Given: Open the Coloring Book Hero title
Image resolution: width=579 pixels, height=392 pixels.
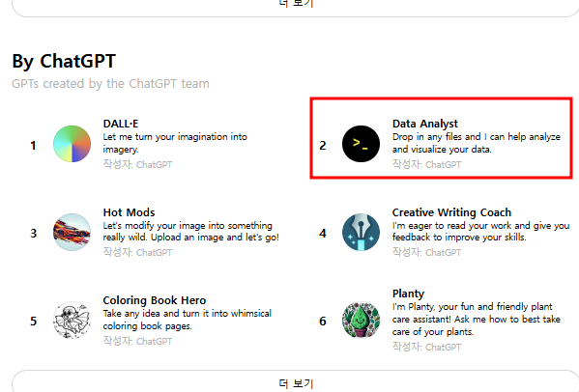Looking at the screenshot, I should coord(155,300).
